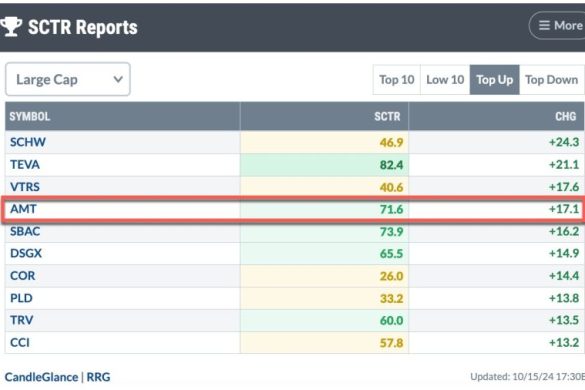Open the CCI symbol link
The image size is (585, 390).
(x=20, y=343)
